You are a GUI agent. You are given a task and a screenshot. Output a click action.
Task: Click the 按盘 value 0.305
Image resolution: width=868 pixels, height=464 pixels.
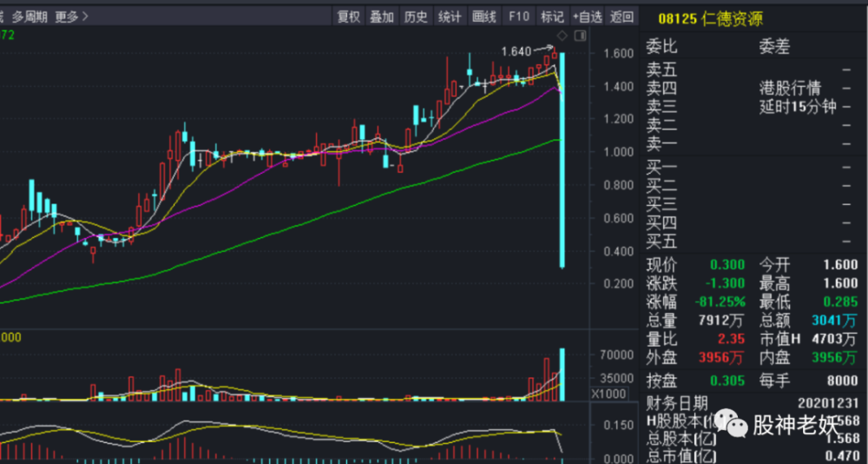coord(727,381)
